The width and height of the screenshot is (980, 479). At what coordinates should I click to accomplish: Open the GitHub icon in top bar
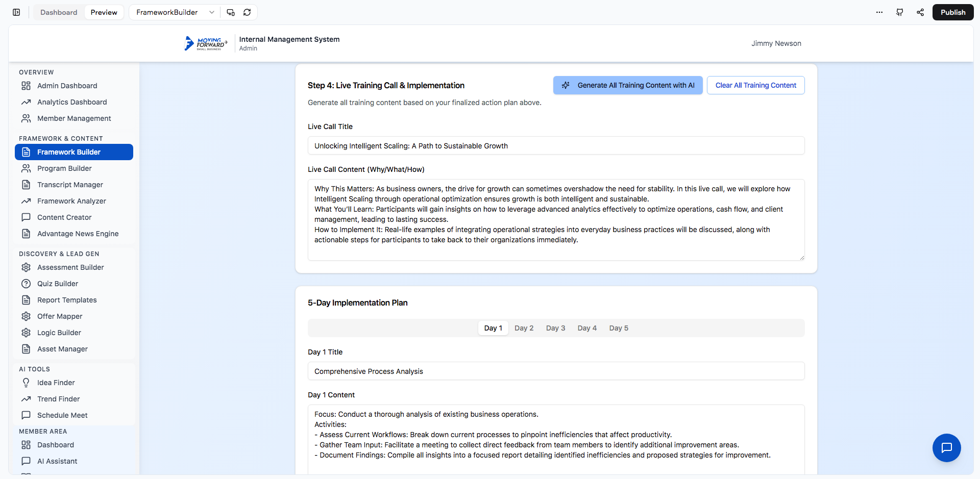[x=900, y=12]
